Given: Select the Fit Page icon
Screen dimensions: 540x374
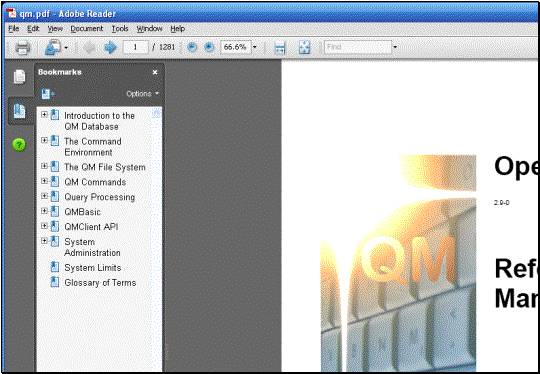Looking at the screenshot, I should pyautogui.click(x=304, y=48).
